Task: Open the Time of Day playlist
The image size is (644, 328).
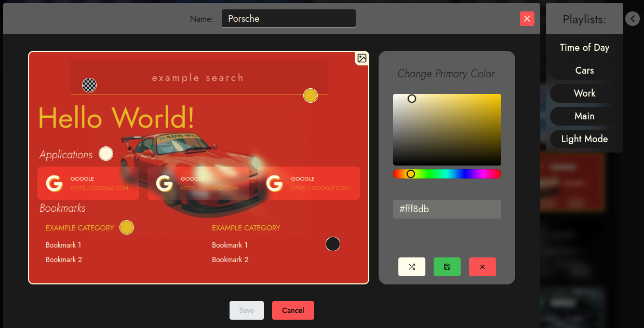Action: 584,48
